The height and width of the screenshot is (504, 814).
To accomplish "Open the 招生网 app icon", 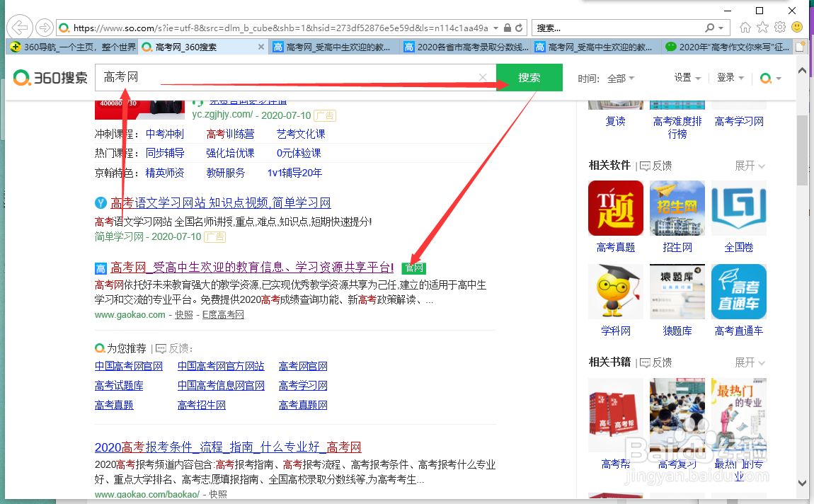I will pos(677,208).
